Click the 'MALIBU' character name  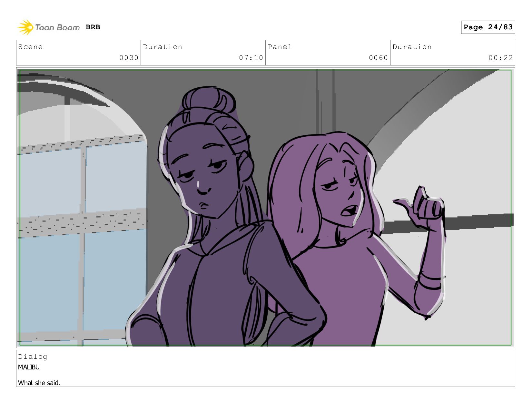click(x=29, y=367)
